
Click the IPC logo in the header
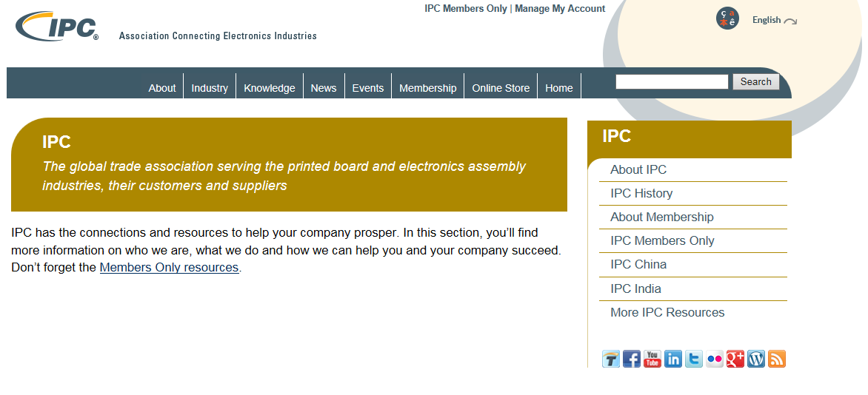58,26
